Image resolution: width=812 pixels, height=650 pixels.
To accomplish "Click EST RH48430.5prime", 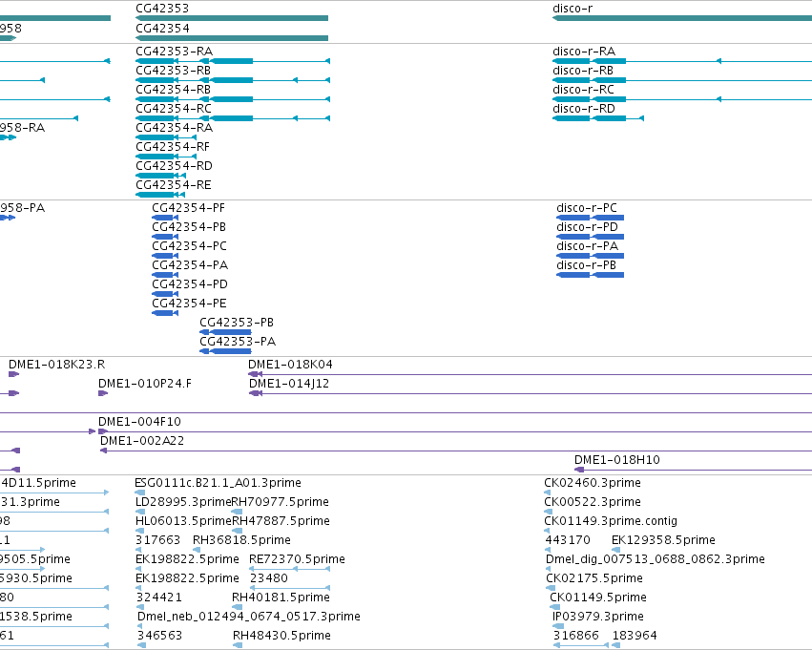I will (281, 636).
